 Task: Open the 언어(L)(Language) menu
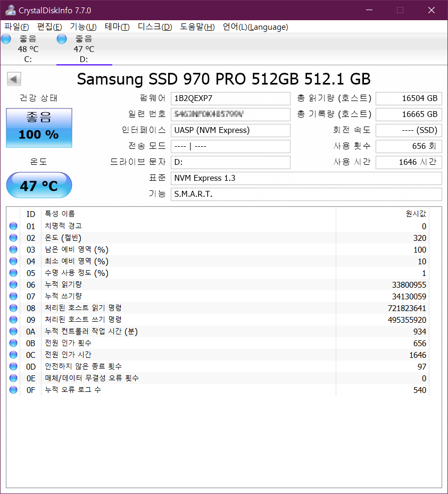pyautogui.click(x=255, y=27)
